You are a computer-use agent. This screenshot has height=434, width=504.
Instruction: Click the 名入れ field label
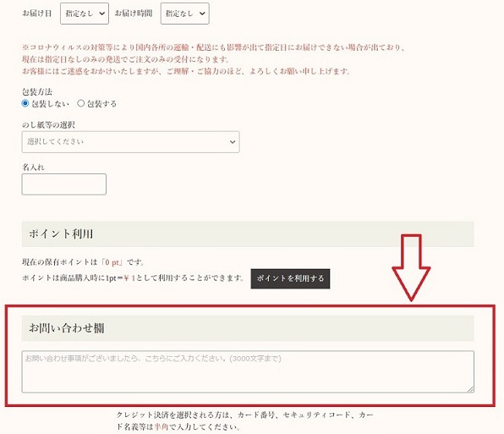tap(33, 168)
